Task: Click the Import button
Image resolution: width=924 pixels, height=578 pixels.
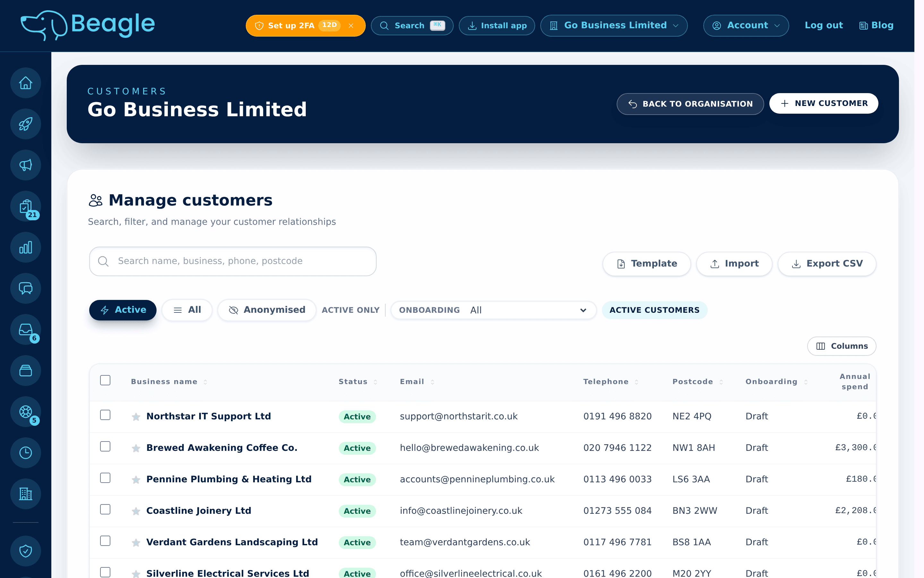Action: click(734, 264)
